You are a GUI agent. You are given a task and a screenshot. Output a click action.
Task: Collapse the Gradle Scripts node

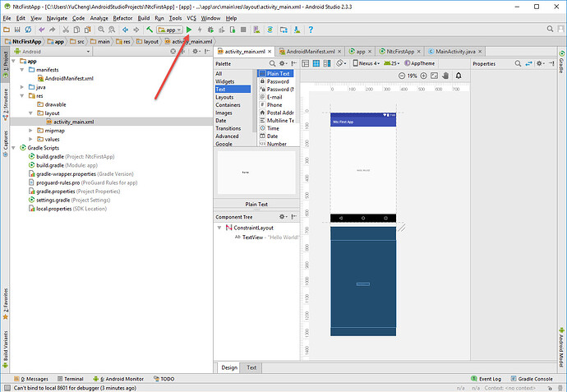tap(13, 148)
